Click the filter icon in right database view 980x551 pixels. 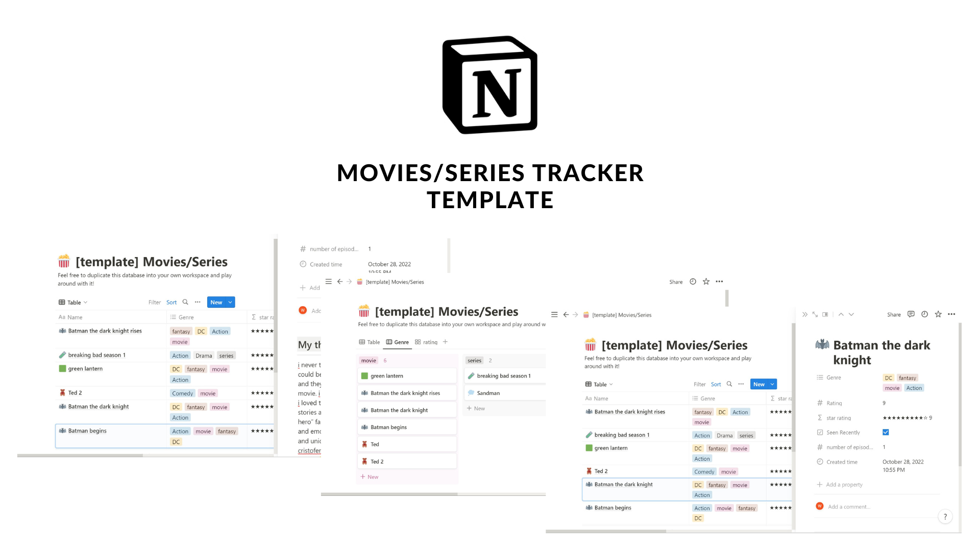(699, 384)
